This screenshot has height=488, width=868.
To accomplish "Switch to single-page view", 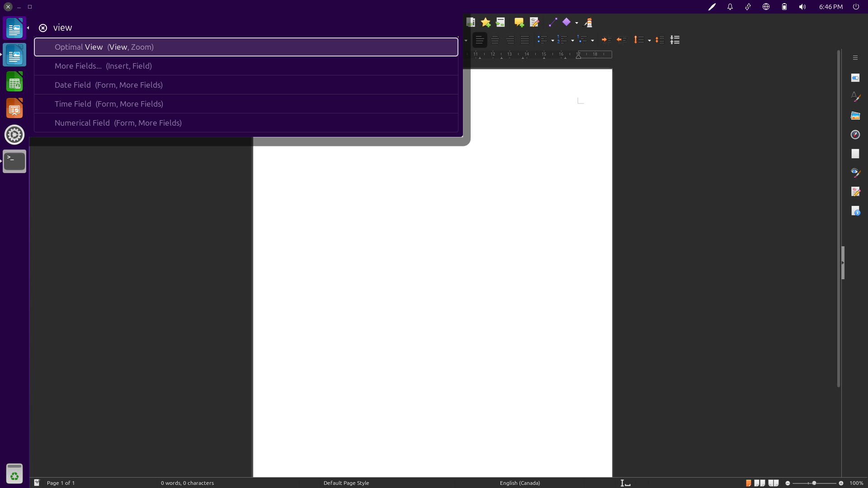I will click(749, 483).
